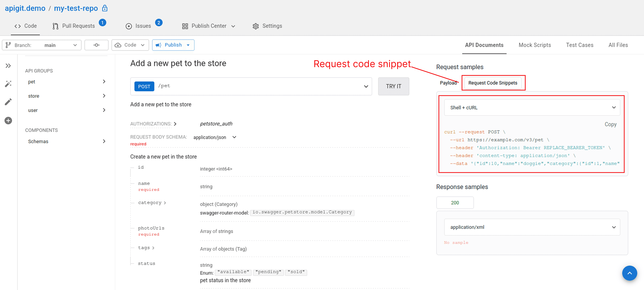Switch to the Mock Scripts tab
Image resolution: width=644 pixels, height=290 pixels.
pos(535,45)
